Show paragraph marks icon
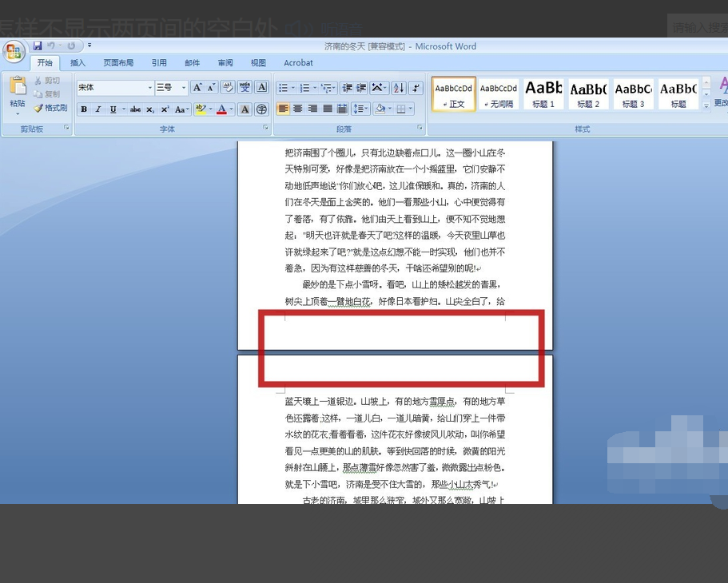This screenshot has height=583, width=728. click(416, 88)
